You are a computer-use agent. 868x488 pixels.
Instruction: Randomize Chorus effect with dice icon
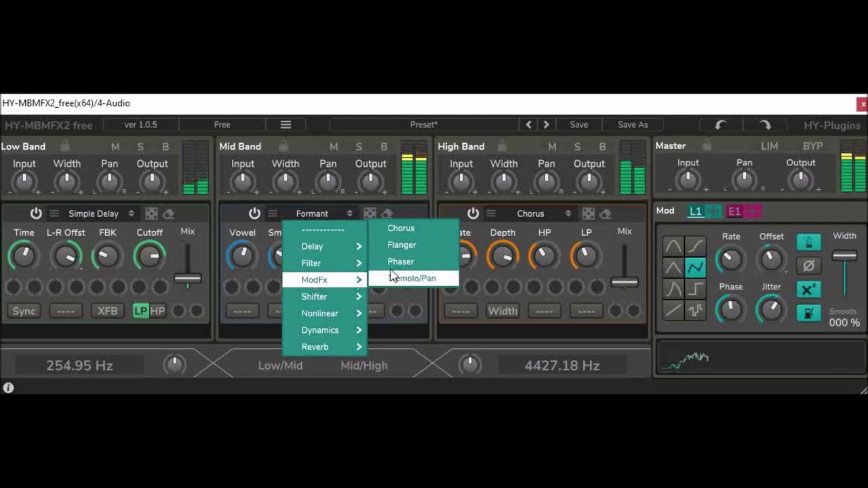click(588, 213)
